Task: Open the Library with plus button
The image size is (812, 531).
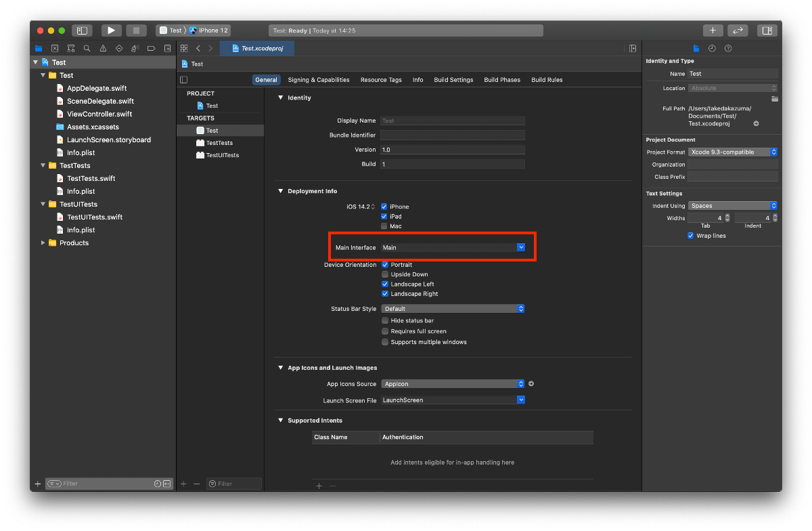Action: tap(713, 30)
